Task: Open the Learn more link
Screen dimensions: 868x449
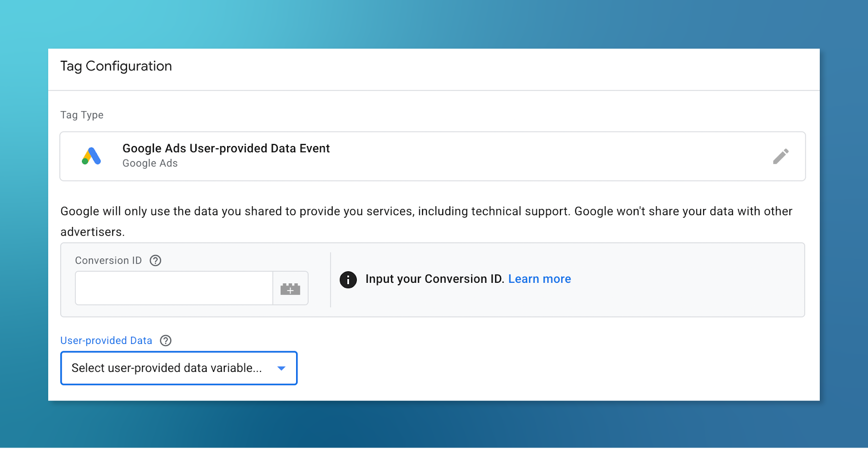Action: [x=539, y=279]
